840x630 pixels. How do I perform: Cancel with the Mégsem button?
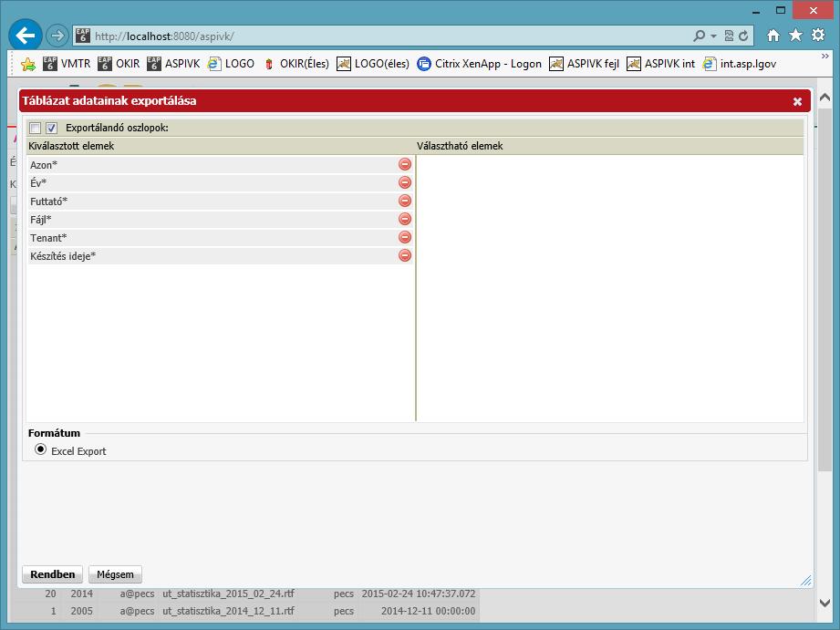tap(115, 574)
